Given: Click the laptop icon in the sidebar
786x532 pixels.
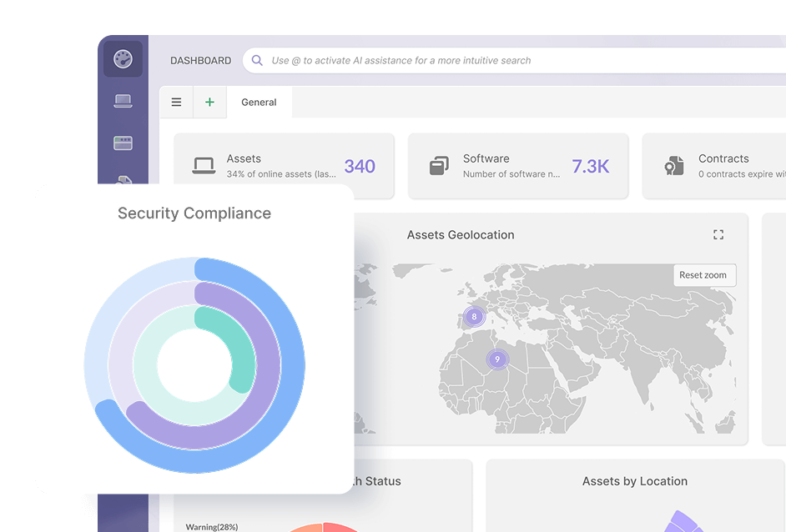Looking at the screenshot, I should coord(123,101).
